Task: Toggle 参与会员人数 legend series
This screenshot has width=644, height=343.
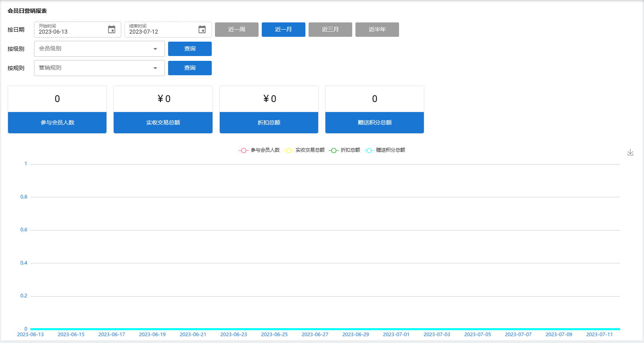Action: [259, 150]
